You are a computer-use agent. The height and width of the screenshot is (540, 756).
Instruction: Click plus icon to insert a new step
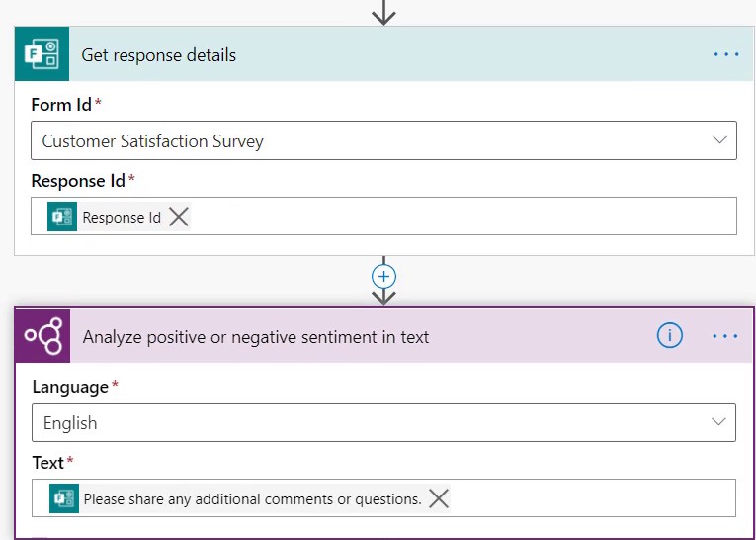[x=383, y=277]
